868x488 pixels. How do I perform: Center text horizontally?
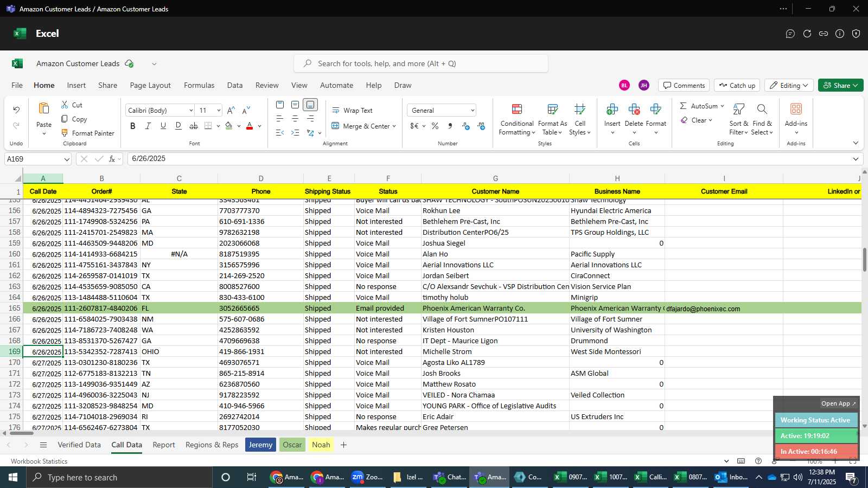(x=295, y=118)
